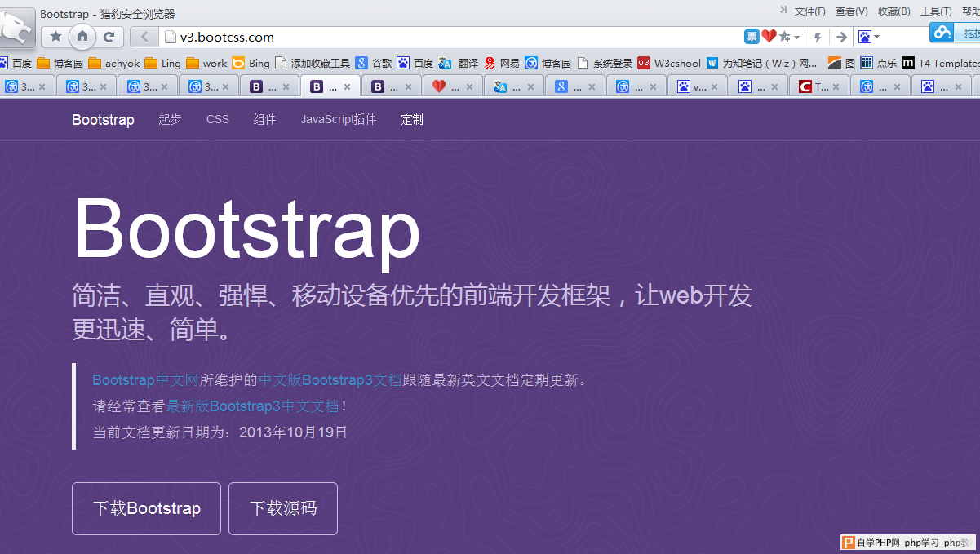Click the lightning bolt speed mode icon
The image size is (980, 554).
818,37
